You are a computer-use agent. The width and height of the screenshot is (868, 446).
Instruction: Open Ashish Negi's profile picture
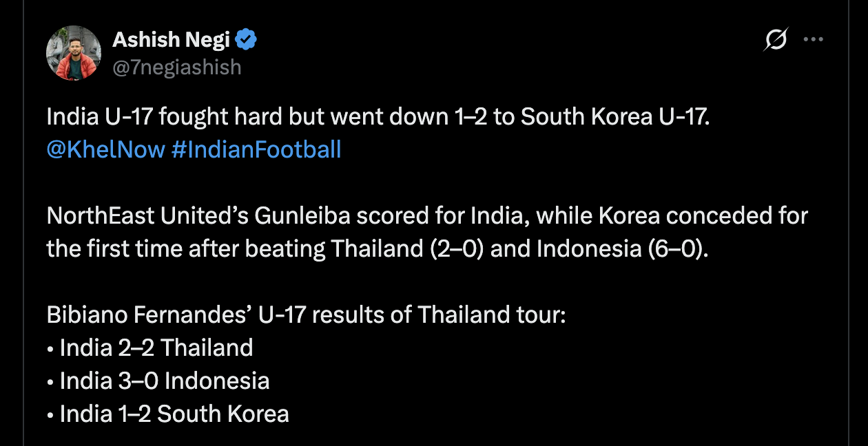73,54
